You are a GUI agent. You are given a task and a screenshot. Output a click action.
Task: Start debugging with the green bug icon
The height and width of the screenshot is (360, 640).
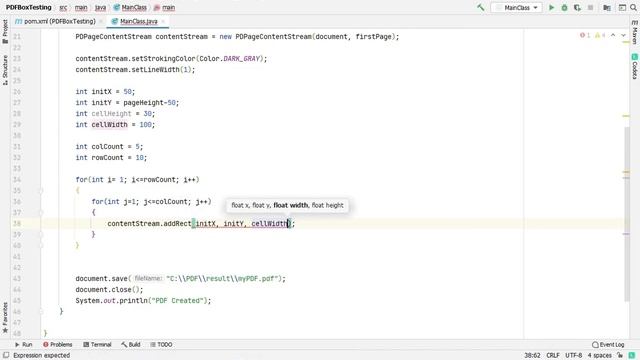(564, 7)
